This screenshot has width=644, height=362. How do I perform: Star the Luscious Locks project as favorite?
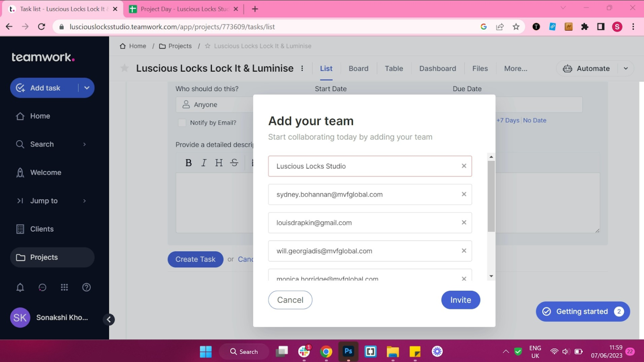pos(124,68)
